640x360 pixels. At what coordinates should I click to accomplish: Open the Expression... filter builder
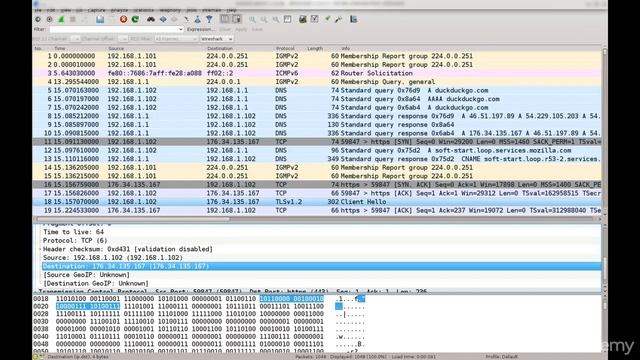[201, 29]
